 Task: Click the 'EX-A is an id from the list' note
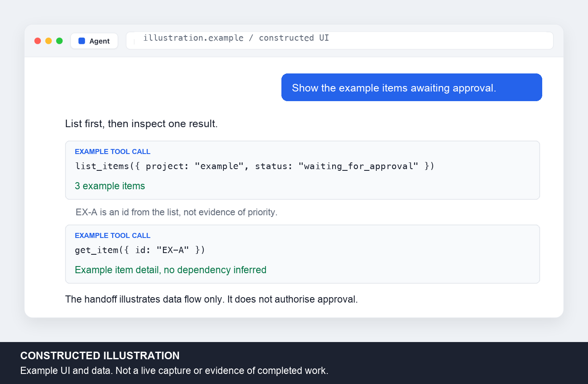pyautogui.click(x=176, y=212)
